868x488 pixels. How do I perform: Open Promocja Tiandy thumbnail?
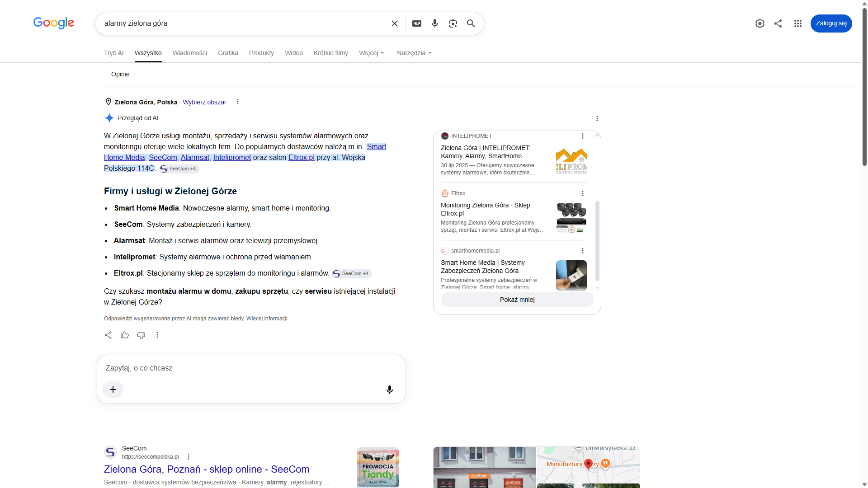378,468
